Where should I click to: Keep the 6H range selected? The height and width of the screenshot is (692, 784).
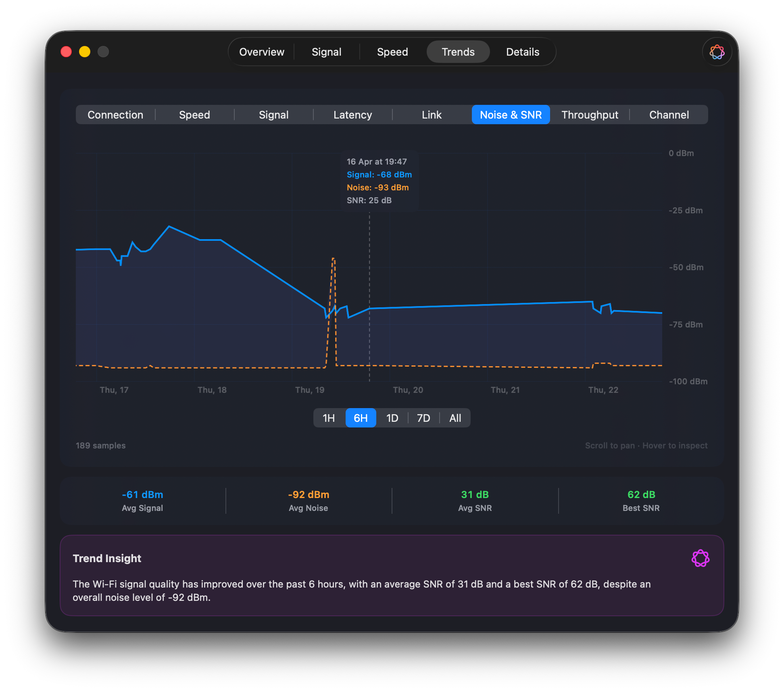pyautogui.click(x=360, y=418)
